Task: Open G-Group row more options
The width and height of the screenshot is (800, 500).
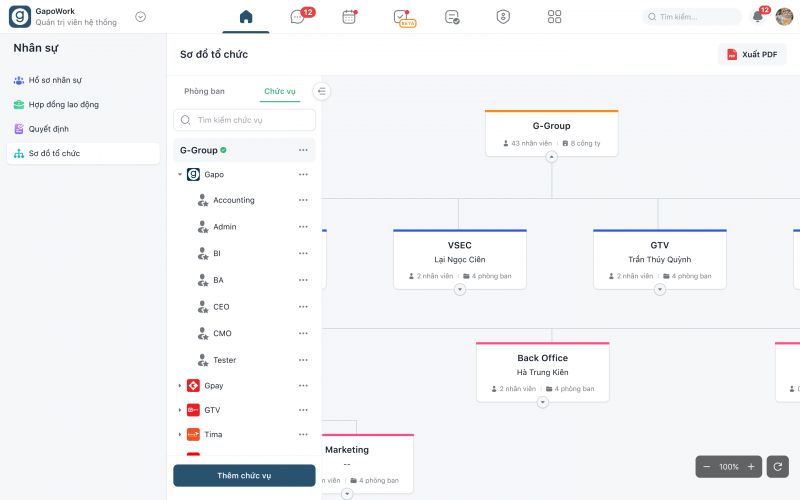Action: click(x=303, y=150)
